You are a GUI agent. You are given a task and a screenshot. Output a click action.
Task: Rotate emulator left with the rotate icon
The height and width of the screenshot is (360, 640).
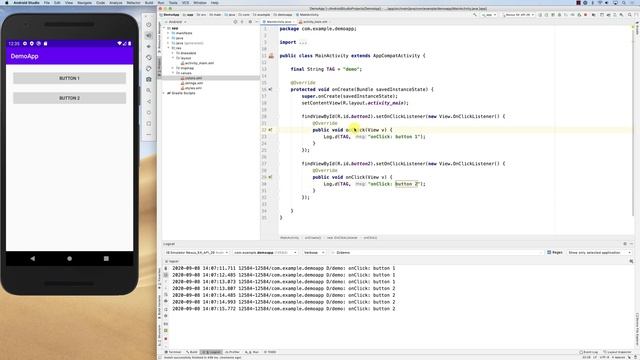pyautogui.click(x=149, y=58)
